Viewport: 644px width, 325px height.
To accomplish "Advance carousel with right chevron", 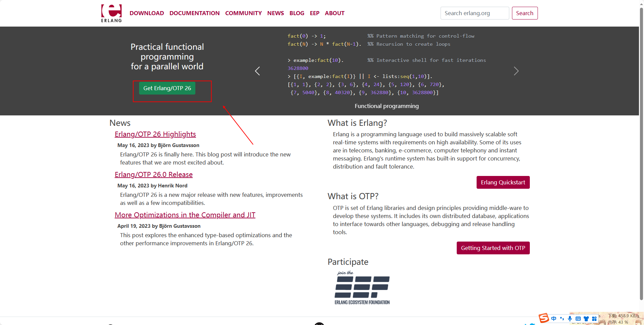I will (516, 71).
